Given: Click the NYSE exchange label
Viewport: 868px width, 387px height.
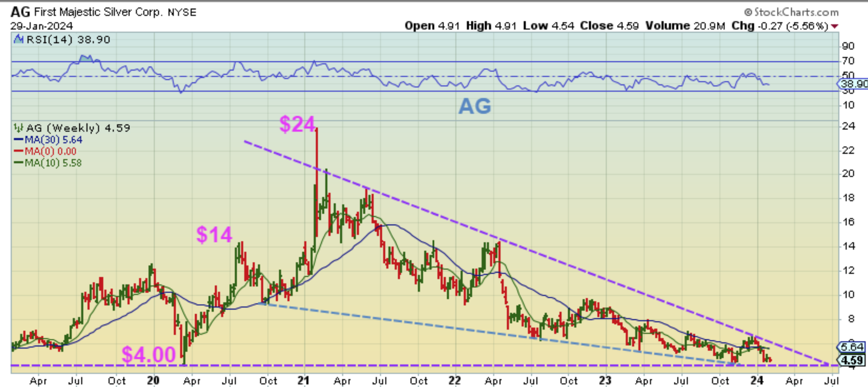Looking at the screenshot, I should [x=182, y=12].
